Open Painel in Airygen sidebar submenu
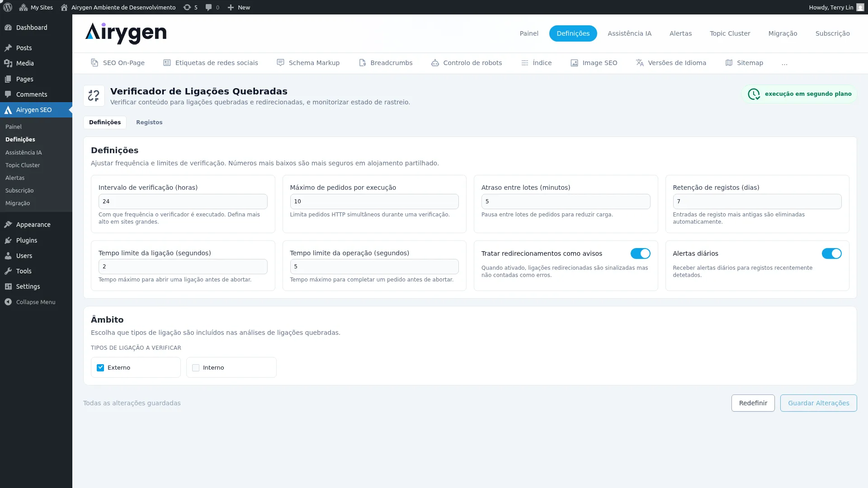This screenshot has height=488, width=868. pyautogui.click(x=14, y=127)
